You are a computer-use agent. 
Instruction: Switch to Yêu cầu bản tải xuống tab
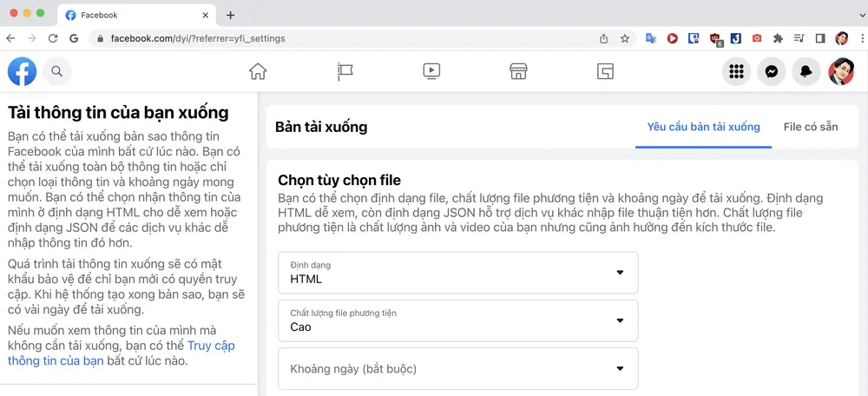pyautogui.click(x=704, y=127)
